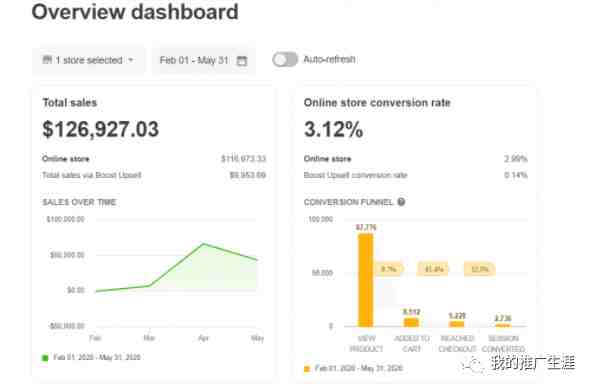593x389 pixels.
Task: Click the 'Boost Upsell conversion rate' row
Action: 416,175
